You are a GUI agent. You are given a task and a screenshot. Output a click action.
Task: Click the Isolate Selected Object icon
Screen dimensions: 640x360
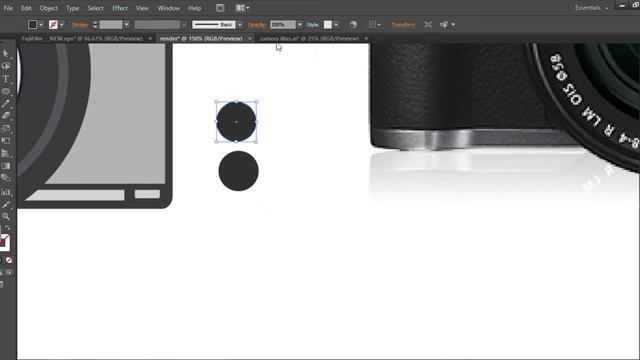point(428,24)
